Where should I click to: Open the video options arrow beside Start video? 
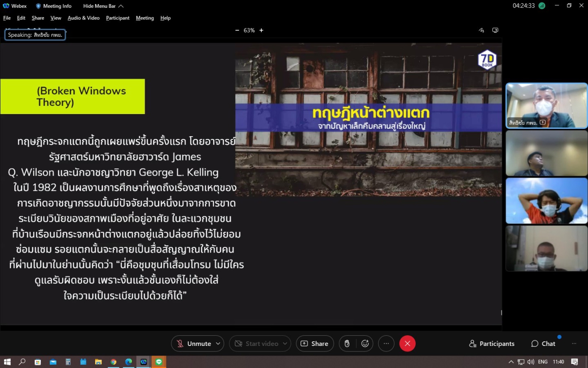pyautogui.click(x=285, y=344)
